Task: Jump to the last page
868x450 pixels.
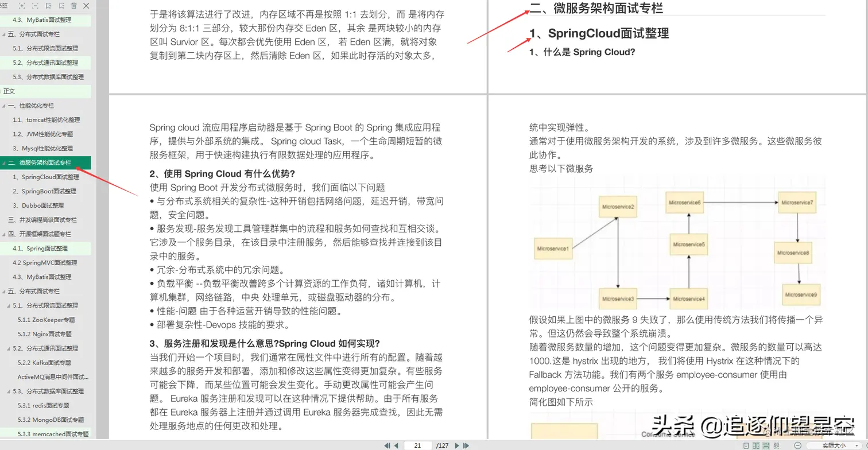Action: (x=466, y=445)
